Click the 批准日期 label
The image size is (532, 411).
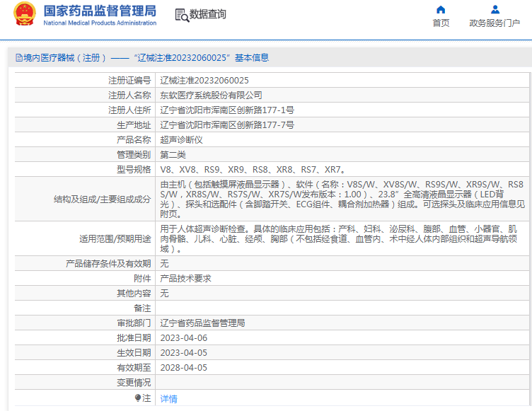(x=134, y=338)
